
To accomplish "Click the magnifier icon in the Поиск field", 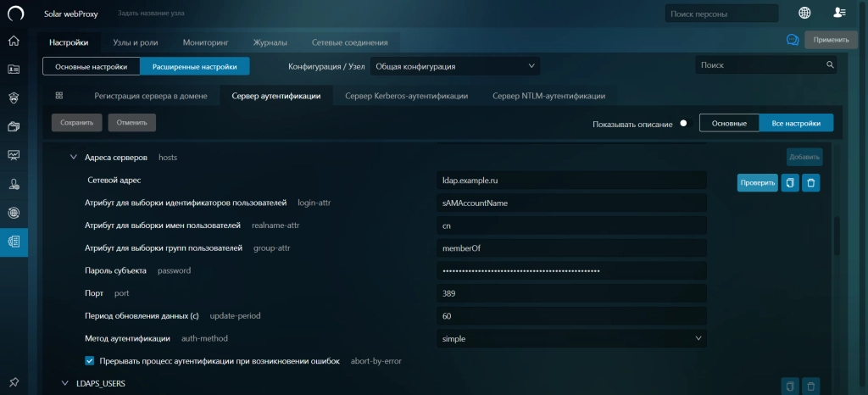I will pos(830,64).
